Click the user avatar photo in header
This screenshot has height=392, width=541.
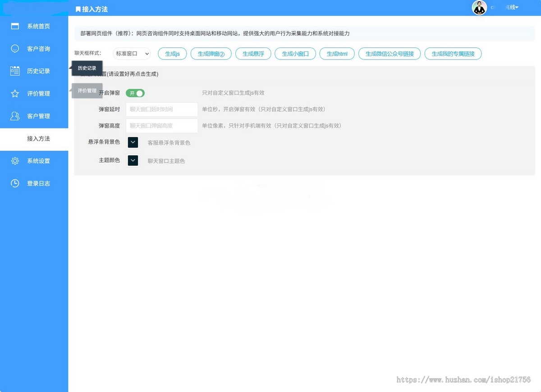(x=479, y=8)
